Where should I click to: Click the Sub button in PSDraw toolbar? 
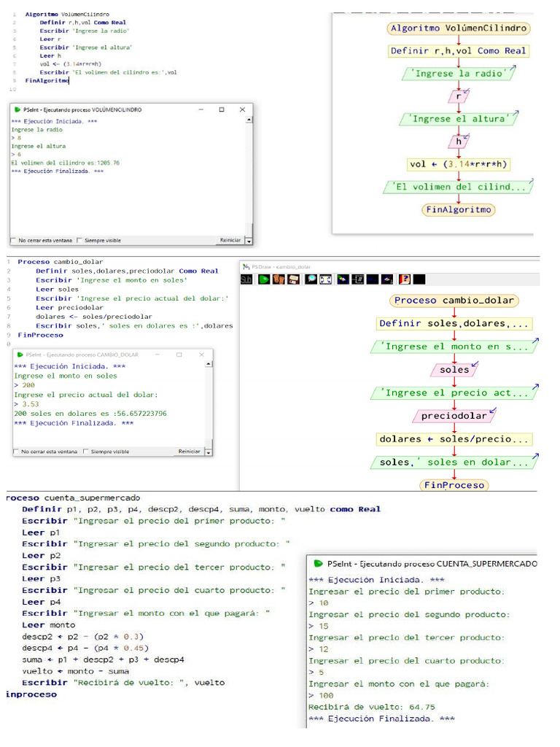point(246,279)
